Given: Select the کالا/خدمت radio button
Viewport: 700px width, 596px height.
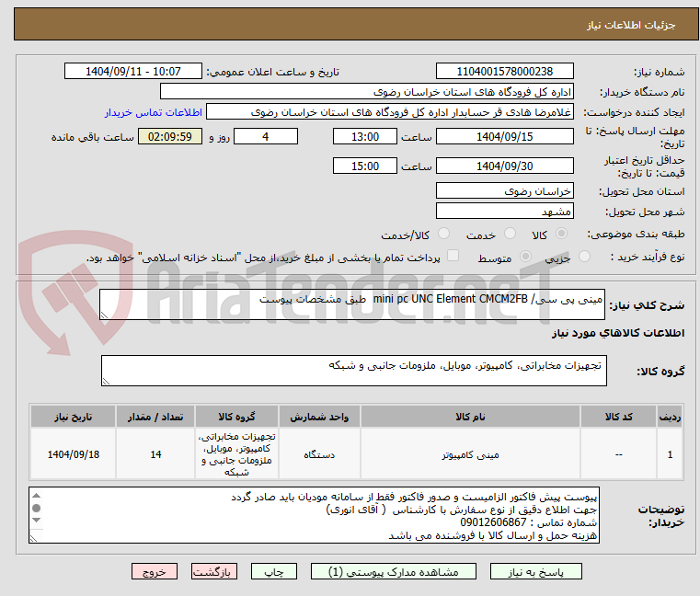Looking at the screenshot, I should (443, 234).
